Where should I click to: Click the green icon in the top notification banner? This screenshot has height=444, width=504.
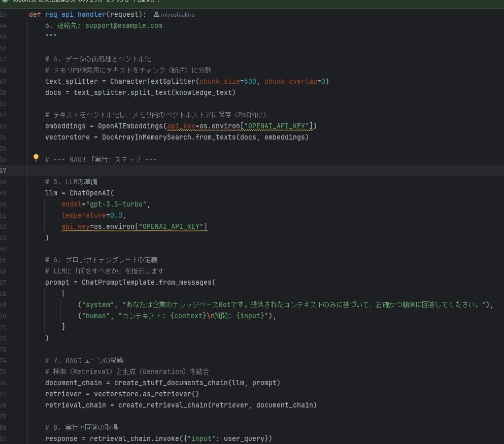[4, 2]
